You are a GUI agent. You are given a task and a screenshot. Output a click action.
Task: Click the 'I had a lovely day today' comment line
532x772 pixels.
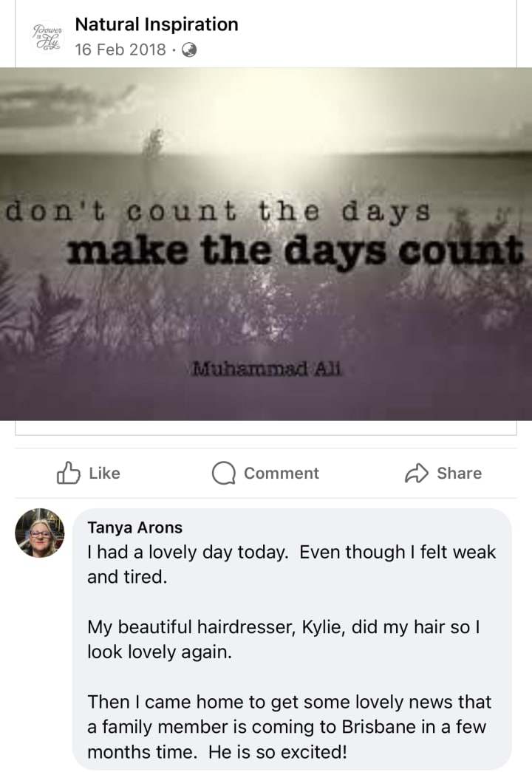coord(188,552)
